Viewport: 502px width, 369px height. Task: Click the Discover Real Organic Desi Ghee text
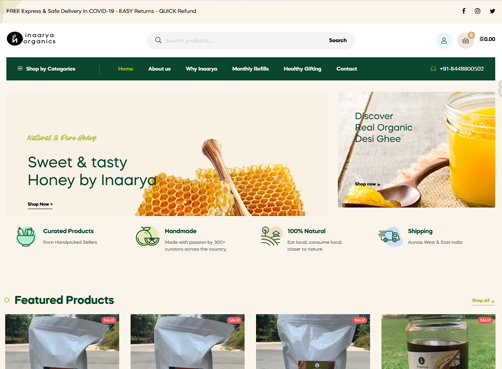click(383, 127)
